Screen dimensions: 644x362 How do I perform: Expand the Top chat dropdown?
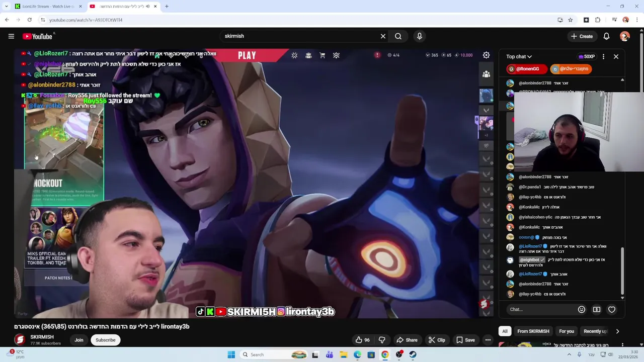(519, 57)
